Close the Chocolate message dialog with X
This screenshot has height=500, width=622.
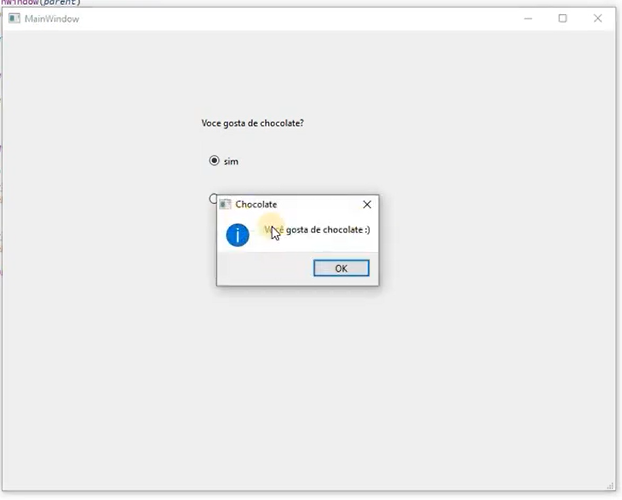coord(367,204)
